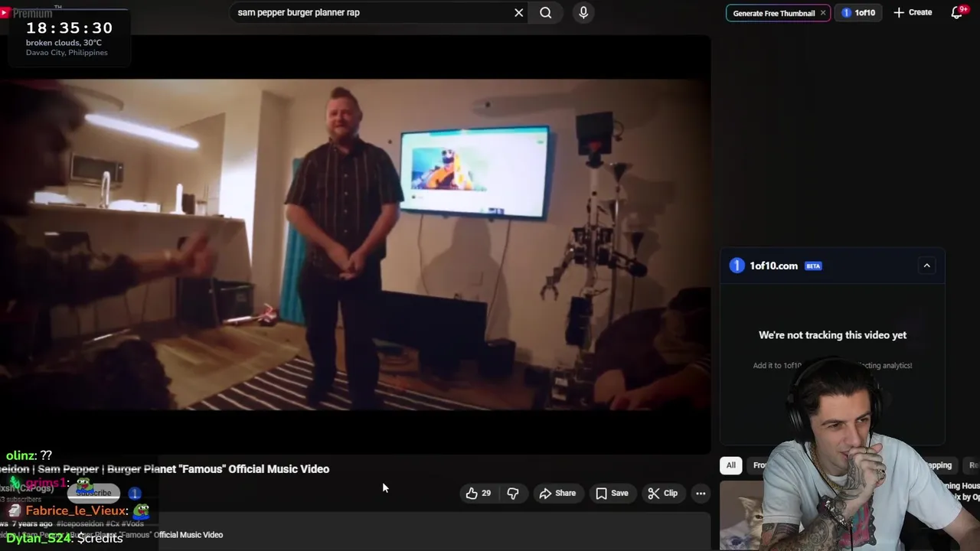980x551 pixels.
Task: Open the 1of10 extension button
Action: point(858,12)
